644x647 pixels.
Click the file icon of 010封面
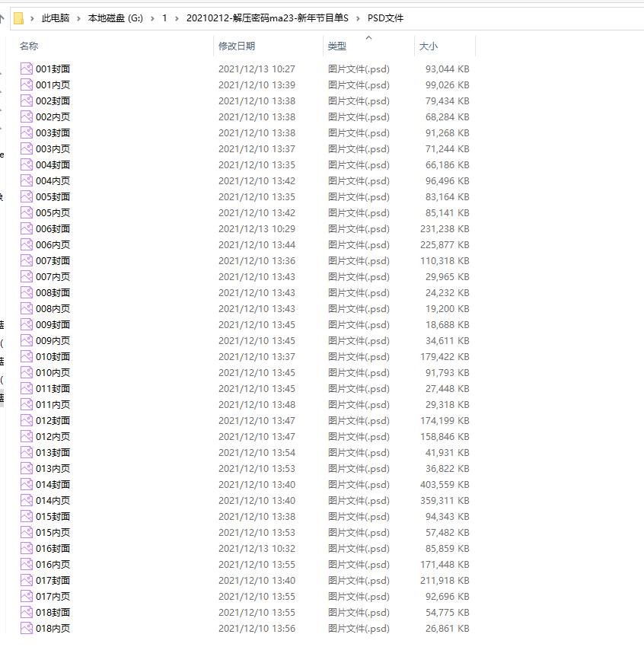tap(27, 356)
